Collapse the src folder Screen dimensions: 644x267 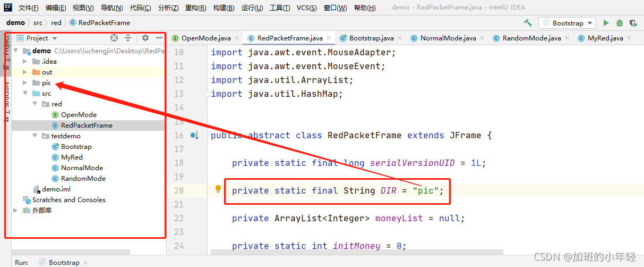[x=24, y=94]
